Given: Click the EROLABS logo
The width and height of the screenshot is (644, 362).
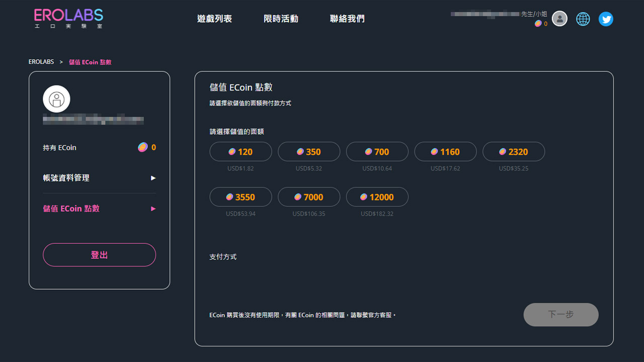Looking at the screenshot, I should point(68,18).
